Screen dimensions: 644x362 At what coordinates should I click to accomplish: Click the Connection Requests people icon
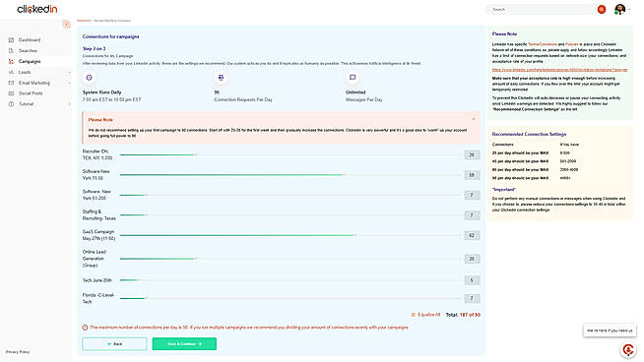(221, 78)
